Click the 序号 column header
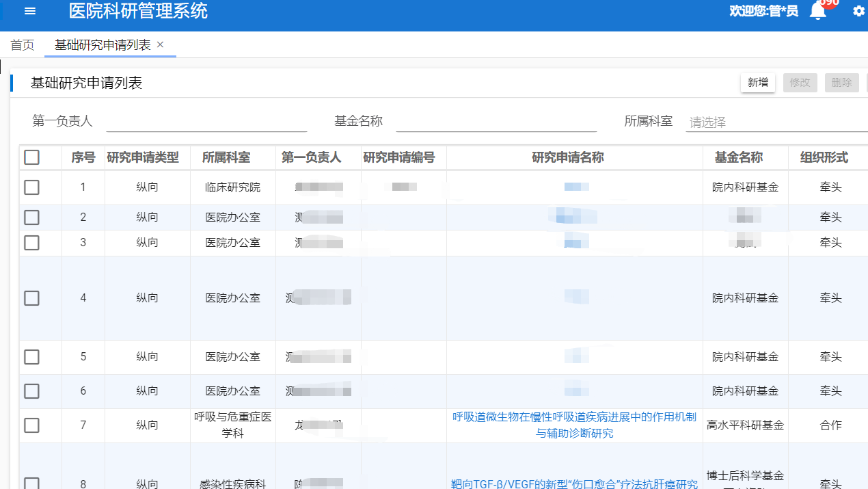Screen dimensions: 868x489 coord(83,157)
